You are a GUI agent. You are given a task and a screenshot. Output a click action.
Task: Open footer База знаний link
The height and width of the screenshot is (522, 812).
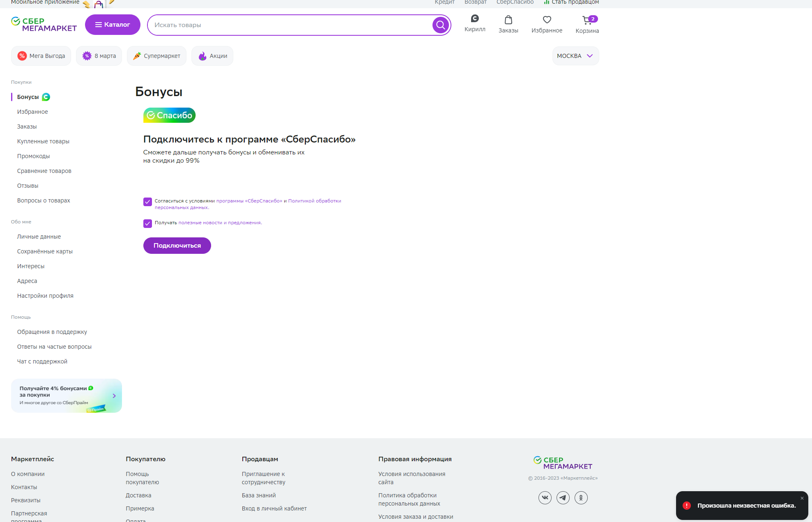click(259, 495)
